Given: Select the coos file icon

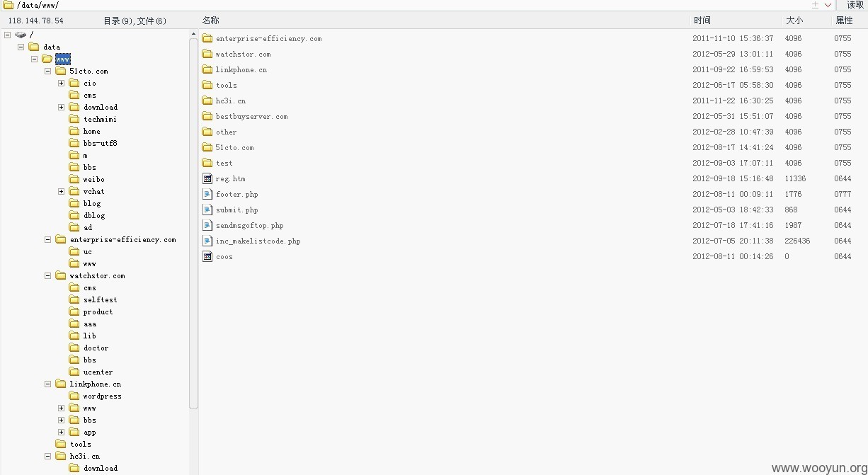Looking at the screenshot, I should 207,256.
